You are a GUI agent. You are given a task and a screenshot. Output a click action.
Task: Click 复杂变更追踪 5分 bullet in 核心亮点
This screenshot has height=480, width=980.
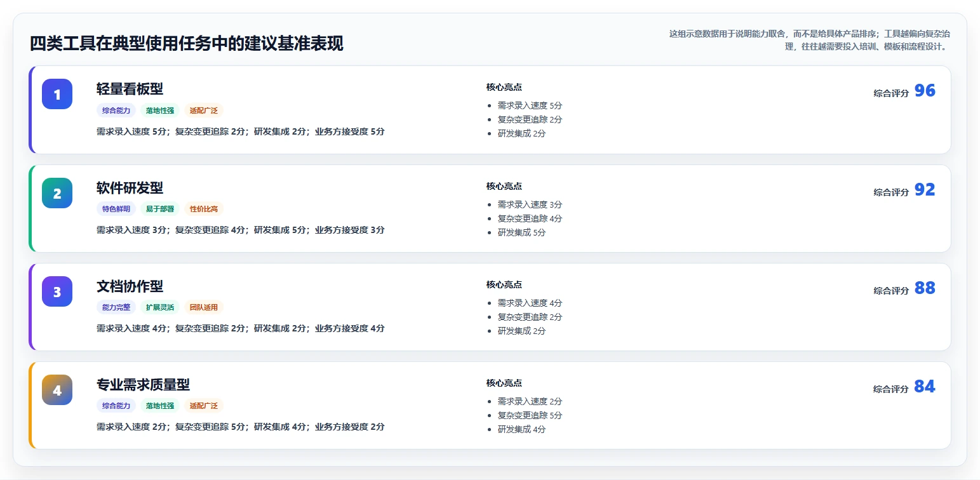(x=530, y=415)
